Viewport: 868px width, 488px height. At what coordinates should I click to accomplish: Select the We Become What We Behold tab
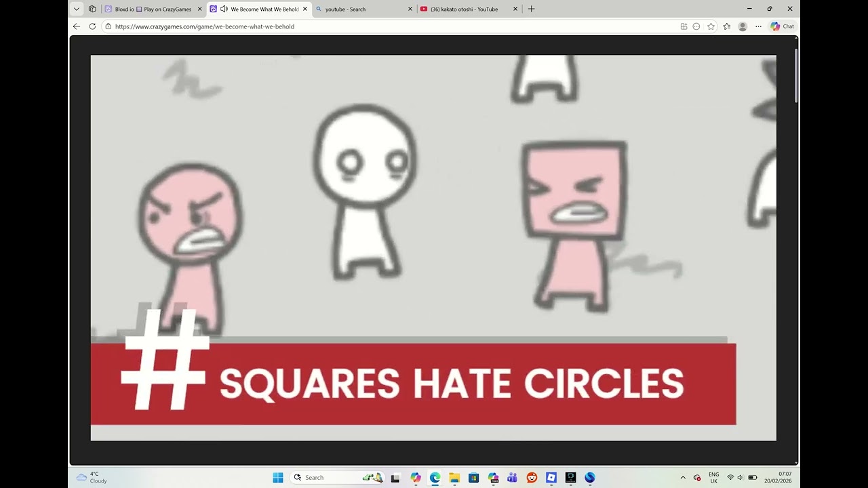coord(258,9)
